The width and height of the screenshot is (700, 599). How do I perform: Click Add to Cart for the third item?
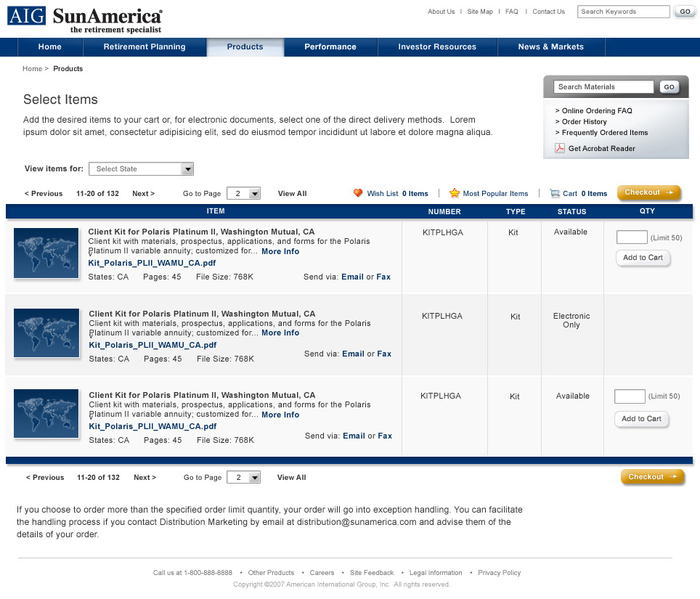point(641,419)
